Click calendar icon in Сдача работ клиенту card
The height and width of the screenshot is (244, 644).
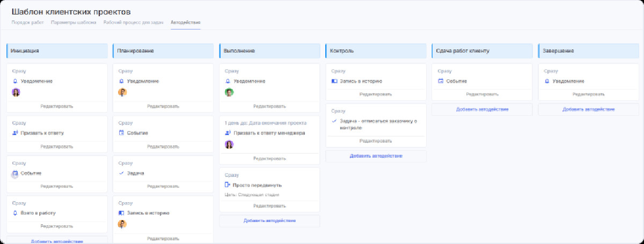tap(441, 81)
